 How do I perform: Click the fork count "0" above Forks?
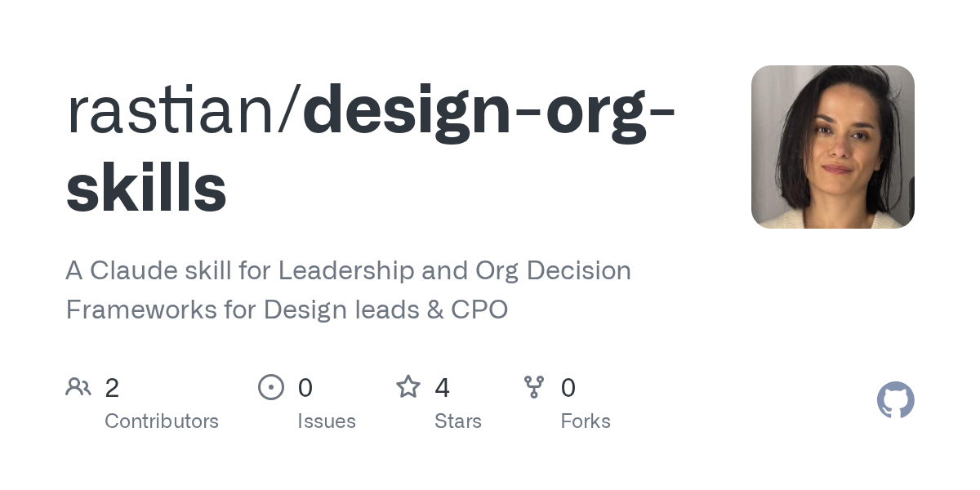568,387
